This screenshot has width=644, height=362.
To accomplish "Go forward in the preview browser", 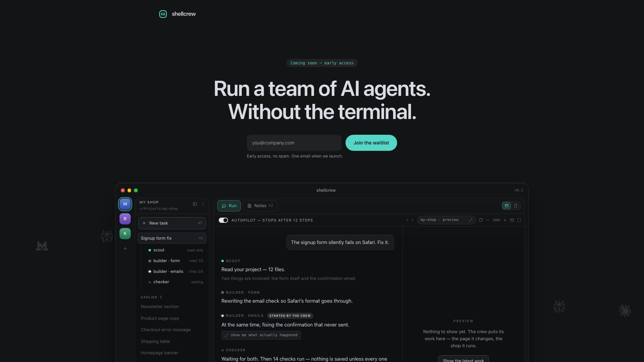I will click(413, 220).
